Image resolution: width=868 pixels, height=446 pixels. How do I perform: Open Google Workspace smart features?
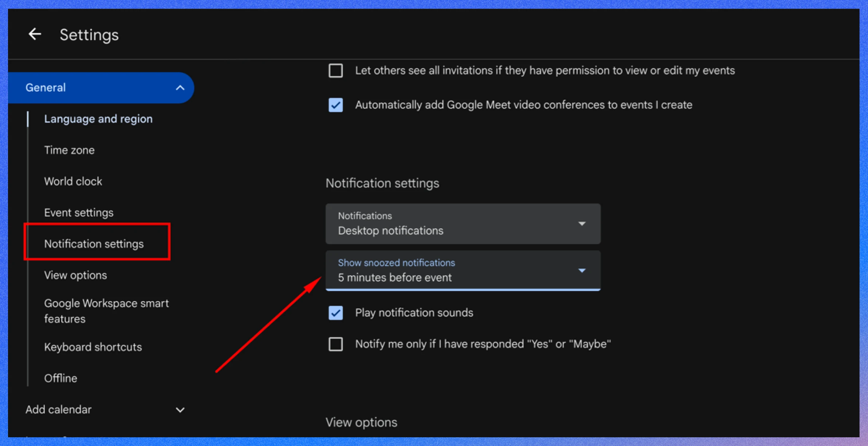pos(106,311)
